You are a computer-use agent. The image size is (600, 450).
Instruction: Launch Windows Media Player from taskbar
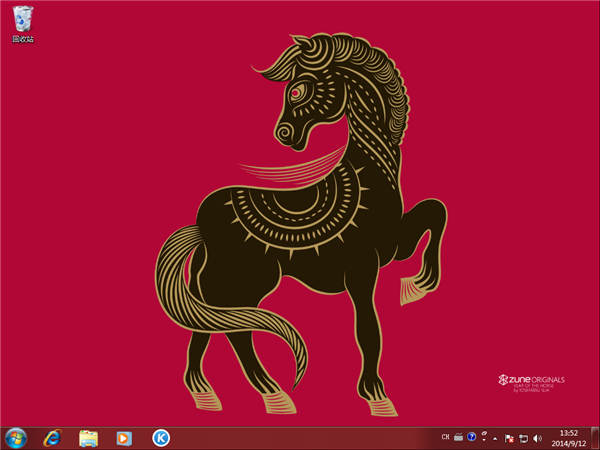(x=124, y=438)
